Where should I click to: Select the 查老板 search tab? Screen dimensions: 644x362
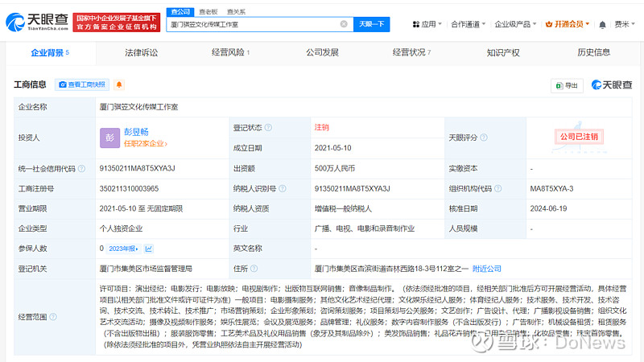click(x=208, y=12)
